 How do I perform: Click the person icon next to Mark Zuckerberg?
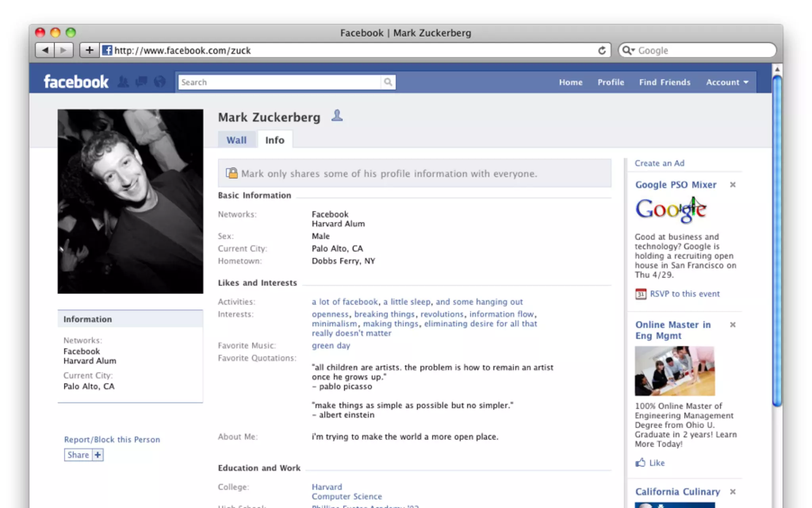(337, 115)
